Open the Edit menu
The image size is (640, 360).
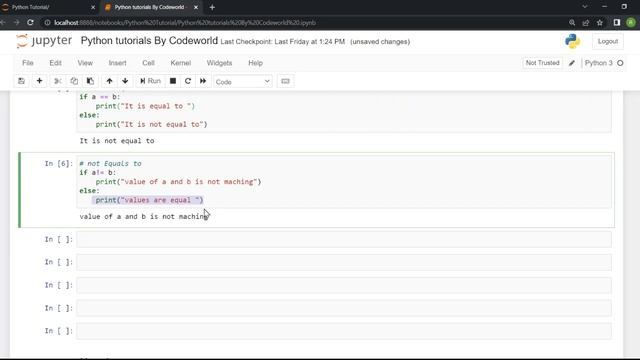click(x=55, y=63)
